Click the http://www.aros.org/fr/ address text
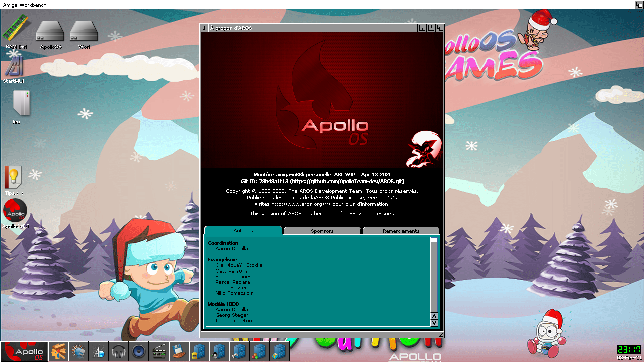 [x=301, y=204]
